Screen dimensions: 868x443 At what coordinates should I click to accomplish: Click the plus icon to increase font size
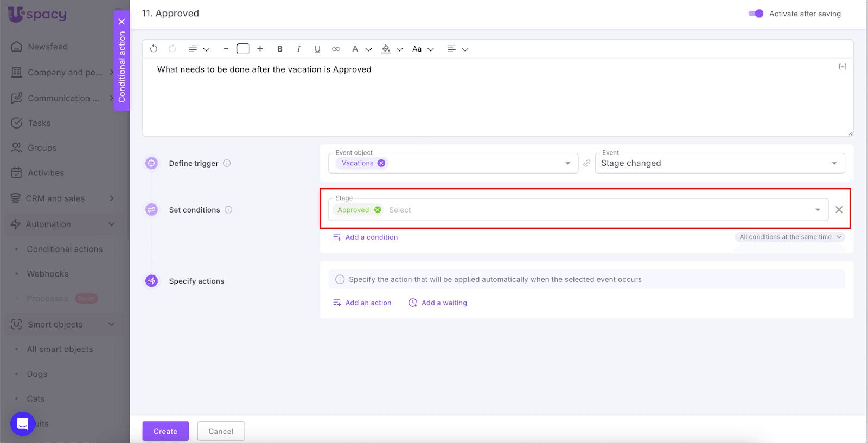[x=260, y=49]
